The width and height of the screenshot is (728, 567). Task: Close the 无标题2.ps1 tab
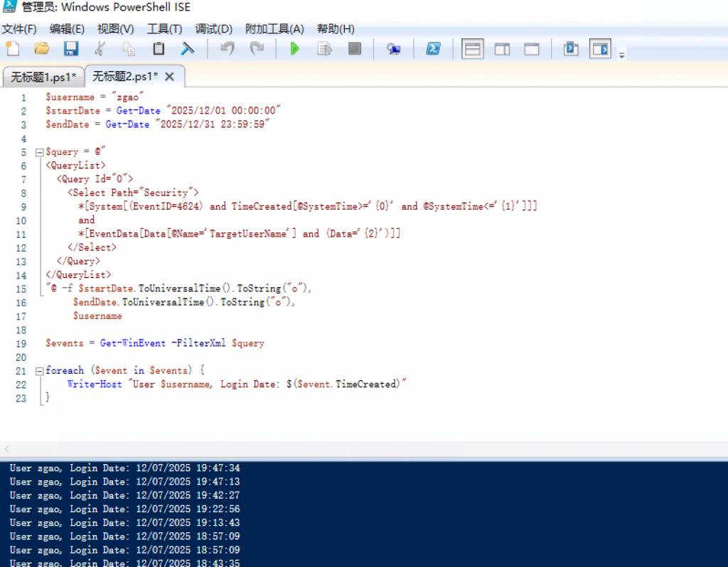pyautogui.click(x=169, y=77)
